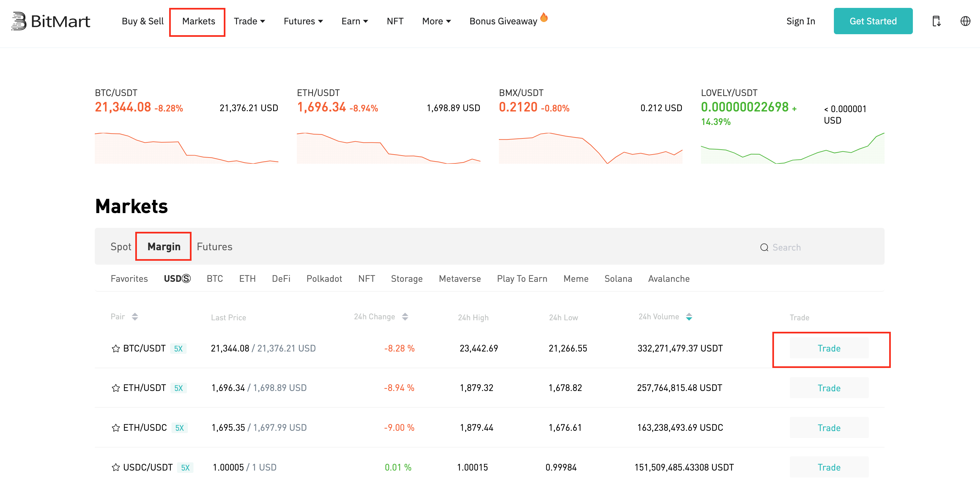Expand the Trade dropdown menu

[249, 21]
